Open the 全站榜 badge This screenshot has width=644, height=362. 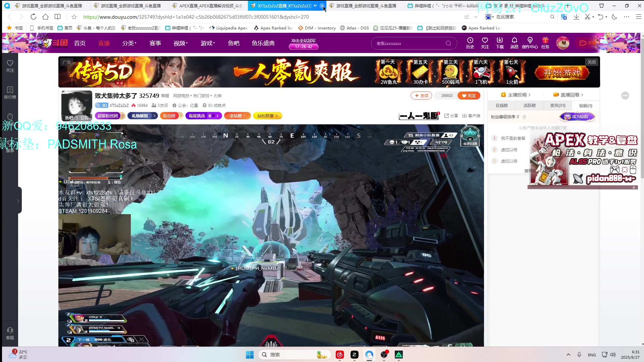pos(237,116)
